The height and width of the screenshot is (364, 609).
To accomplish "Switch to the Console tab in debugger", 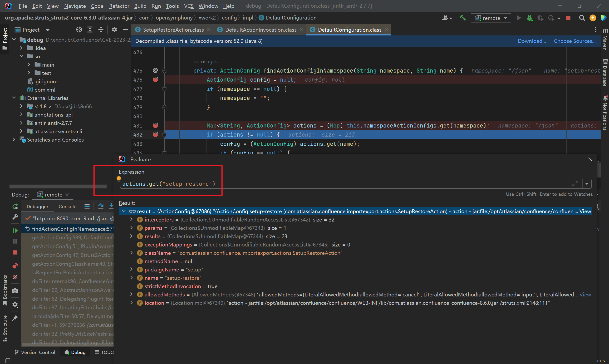I will pyautogui.click(x=68, y=207).
